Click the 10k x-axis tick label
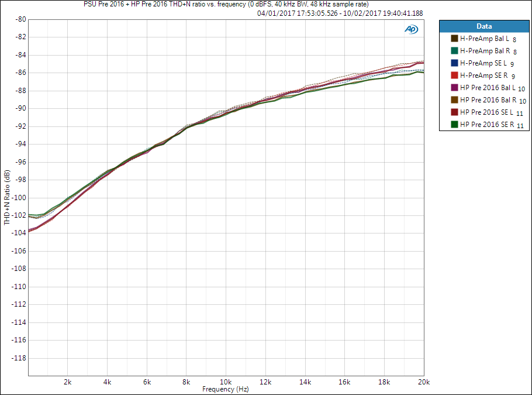This screenshot has width=532, height=395. 226,382
